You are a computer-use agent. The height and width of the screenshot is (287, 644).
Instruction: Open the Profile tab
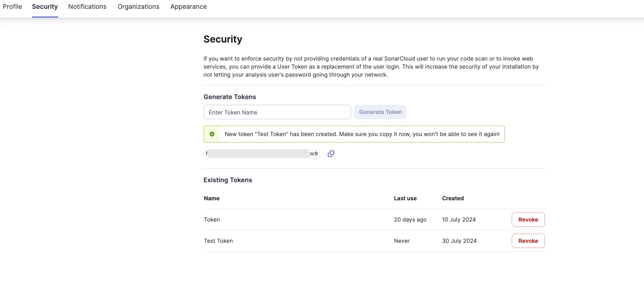(x=12, y=6)
